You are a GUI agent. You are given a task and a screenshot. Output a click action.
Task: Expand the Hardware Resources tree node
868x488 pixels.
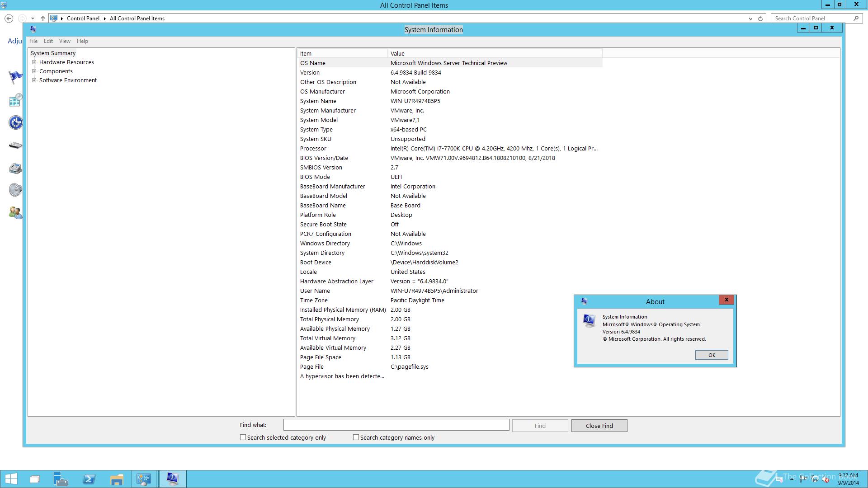[34, 62]
